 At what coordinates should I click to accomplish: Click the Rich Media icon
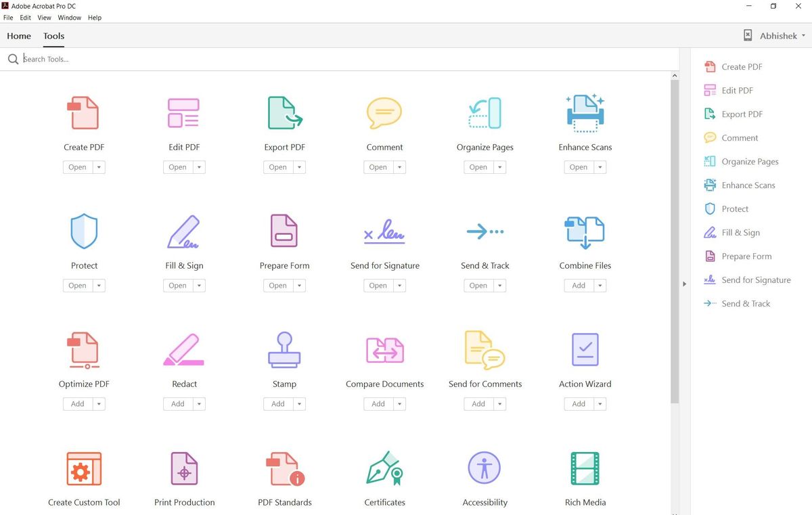point(585,467)
